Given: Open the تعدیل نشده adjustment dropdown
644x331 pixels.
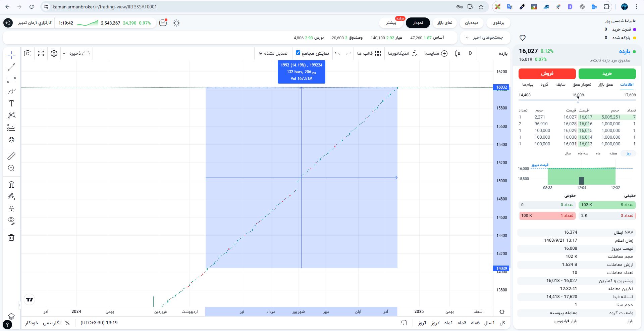Looking at the screenshot, I should click(273, 53).
